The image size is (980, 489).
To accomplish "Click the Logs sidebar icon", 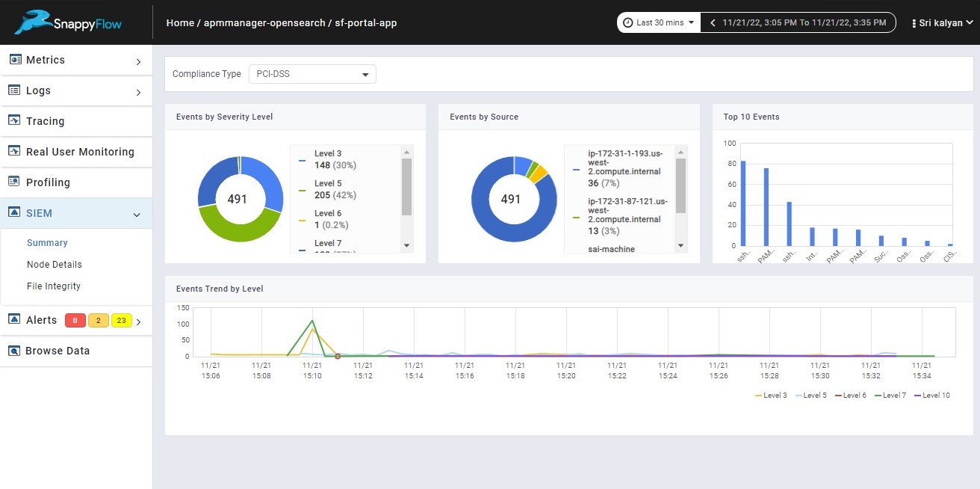I will (14, 90).
